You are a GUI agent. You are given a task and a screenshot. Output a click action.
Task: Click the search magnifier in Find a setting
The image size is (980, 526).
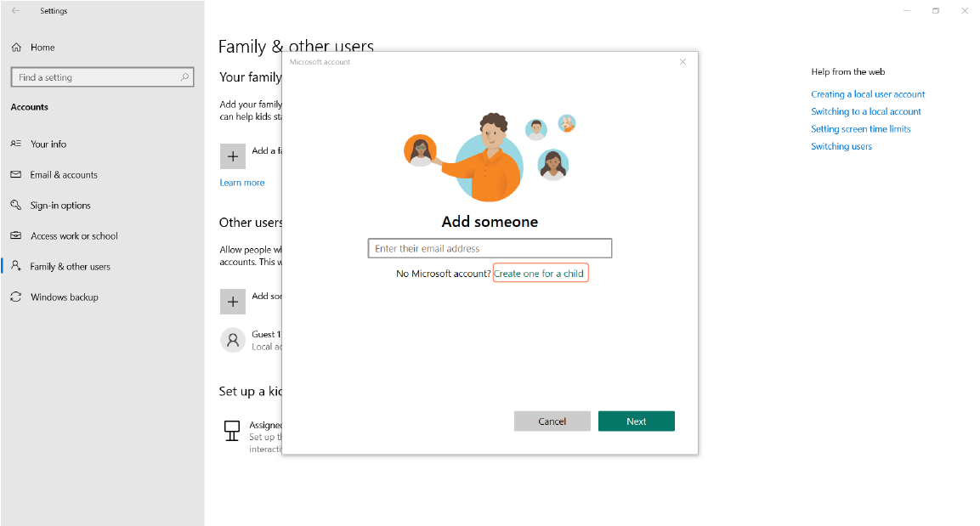pos(184,77)
